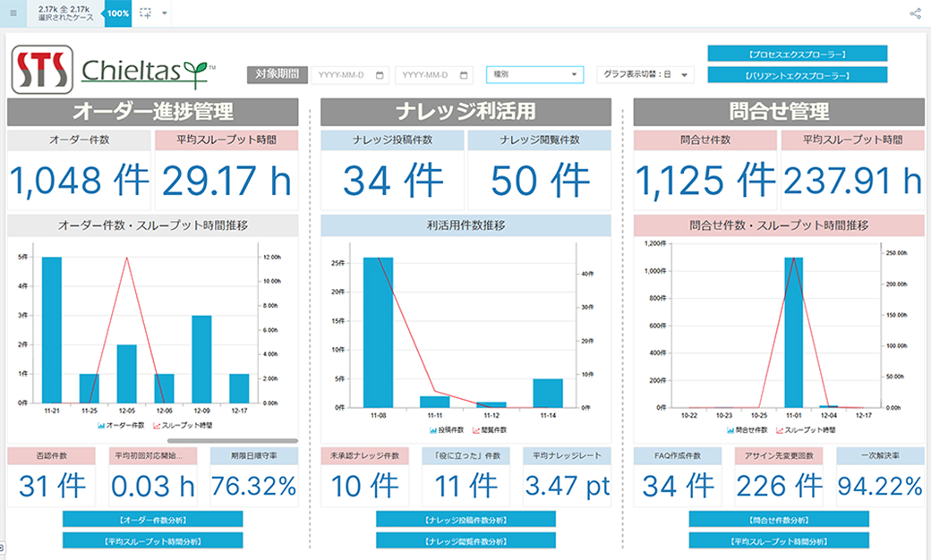This screenshot has height=560, width=931.
Task: Click the add selection marquee icon
Action: coord(146,13)
